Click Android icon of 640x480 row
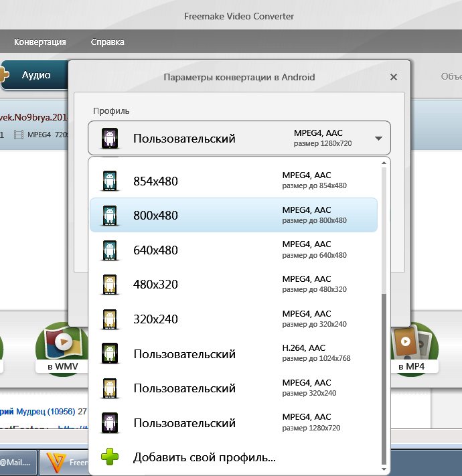 110,250
